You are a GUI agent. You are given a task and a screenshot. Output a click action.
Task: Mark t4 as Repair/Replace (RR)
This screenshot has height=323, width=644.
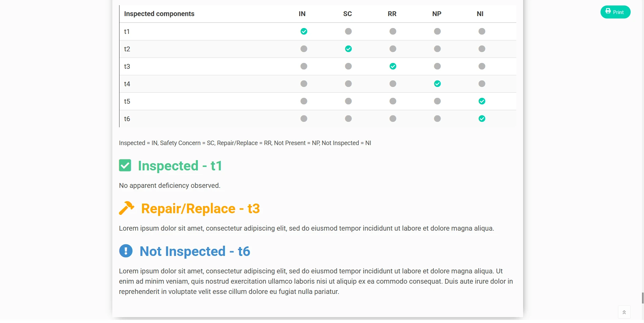(x=393, y=84)
